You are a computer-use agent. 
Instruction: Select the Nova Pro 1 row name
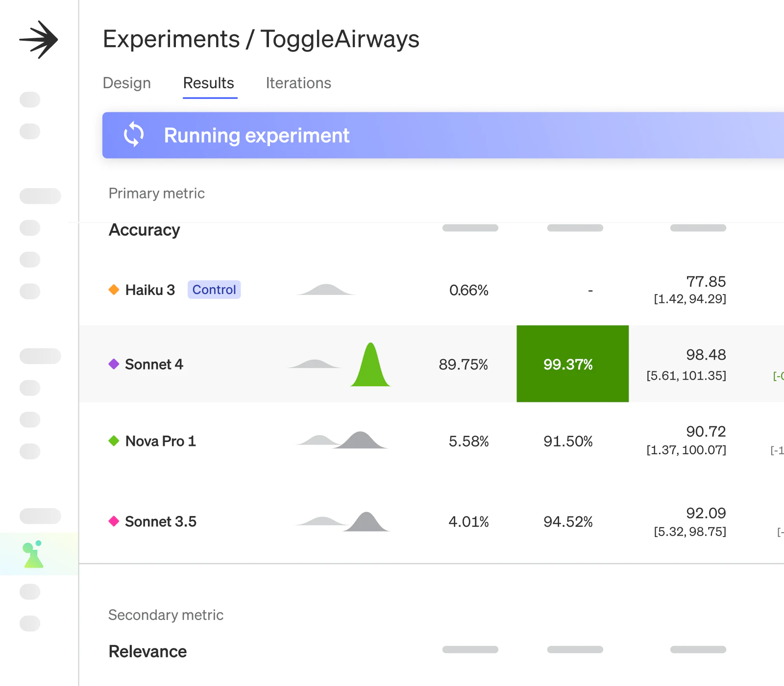pyautogui.click(x=161, y=441)
